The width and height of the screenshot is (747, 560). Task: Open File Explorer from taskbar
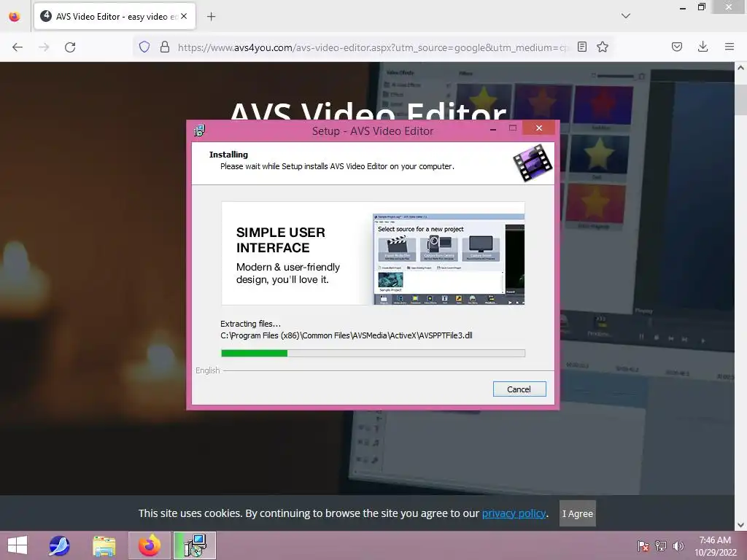coord(104,545)
